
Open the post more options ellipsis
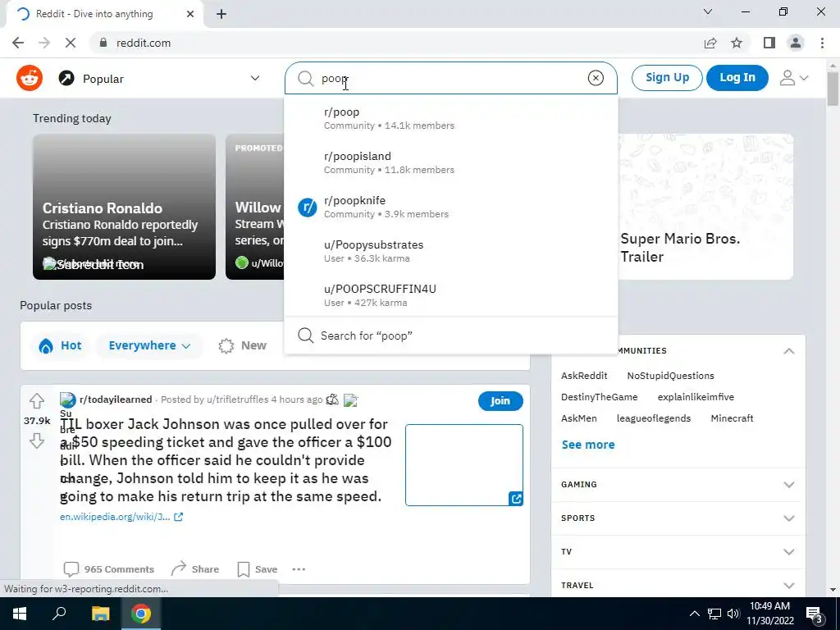(x=299, y=569)
